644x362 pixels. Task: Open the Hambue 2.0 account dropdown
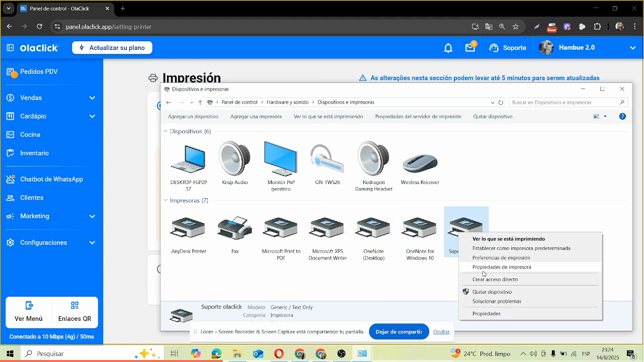[633, 48]
